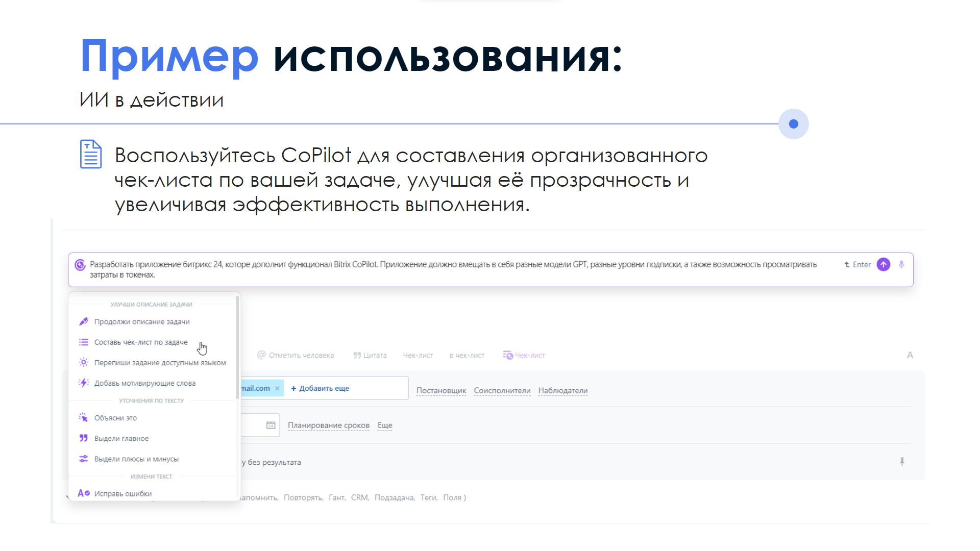Viewport: 980px width, 551px height.
Task: Select Перепиши задание доступным языком
Action: tap(160, 363)
